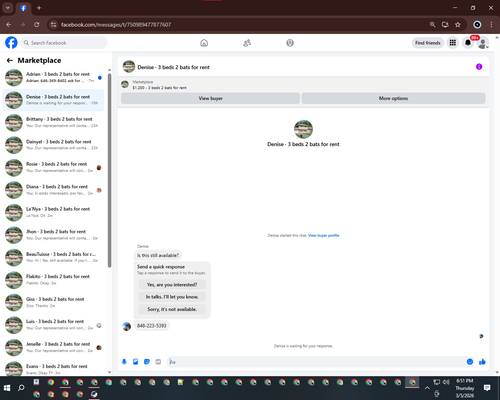Reload the page with the refresh icon
The image size is (500, 400).
pos(37,24)
